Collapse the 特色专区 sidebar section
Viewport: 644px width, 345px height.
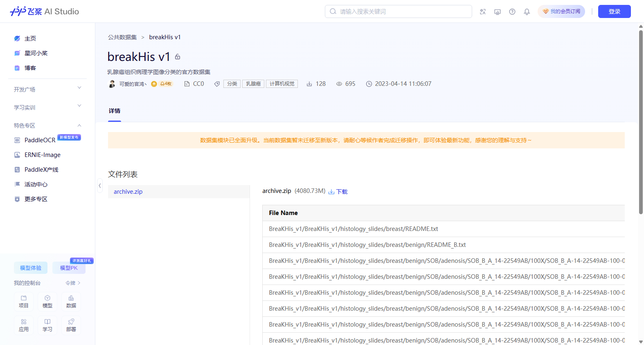pyautogui.click(x=47, y=125)
